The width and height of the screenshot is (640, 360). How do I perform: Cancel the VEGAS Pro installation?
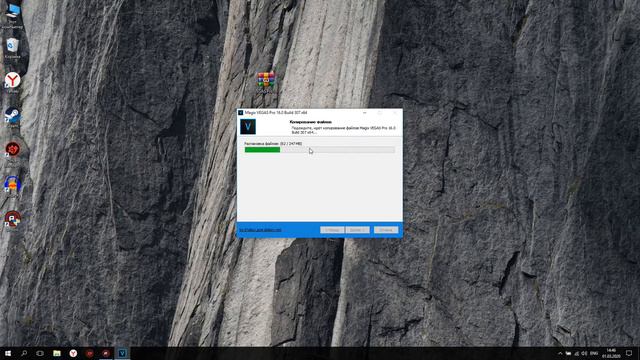pyautogui.click(x=386, y=230)
